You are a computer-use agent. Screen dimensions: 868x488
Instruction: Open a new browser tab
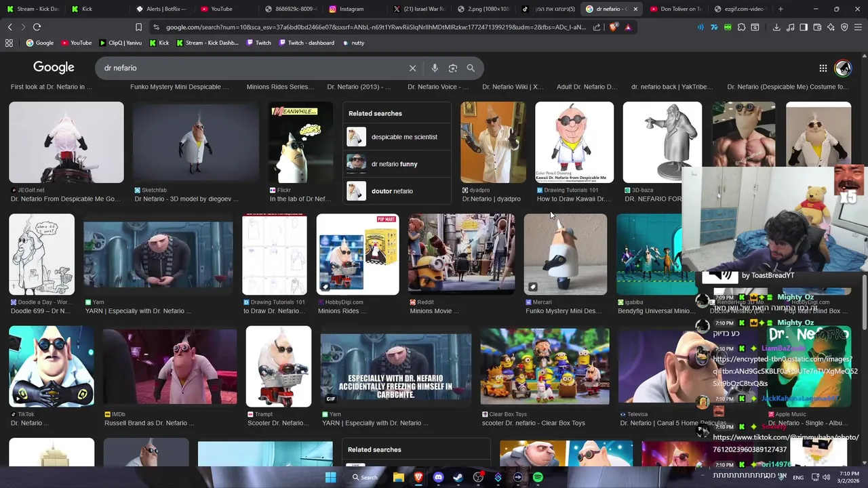(781, 9)
